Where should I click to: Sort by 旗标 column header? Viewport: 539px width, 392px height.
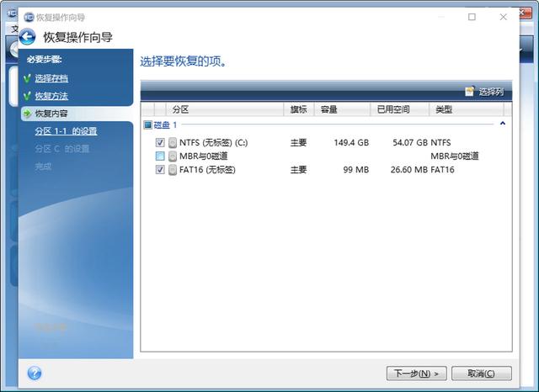[x=299, y=109]
